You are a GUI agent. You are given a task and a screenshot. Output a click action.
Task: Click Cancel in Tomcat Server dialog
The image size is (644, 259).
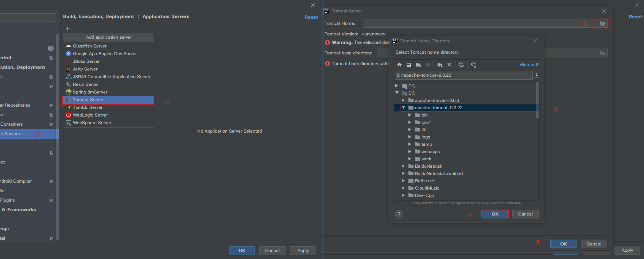(594, 244)
